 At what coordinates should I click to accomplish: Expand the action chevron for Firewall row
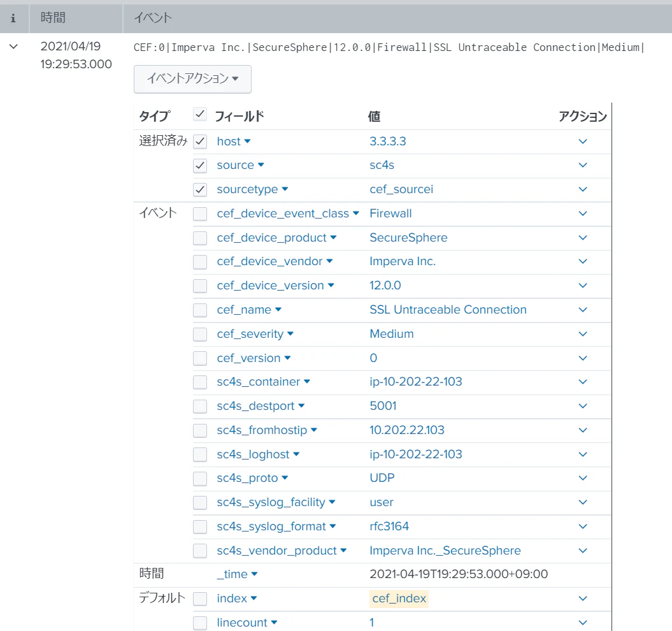(583, 213)
